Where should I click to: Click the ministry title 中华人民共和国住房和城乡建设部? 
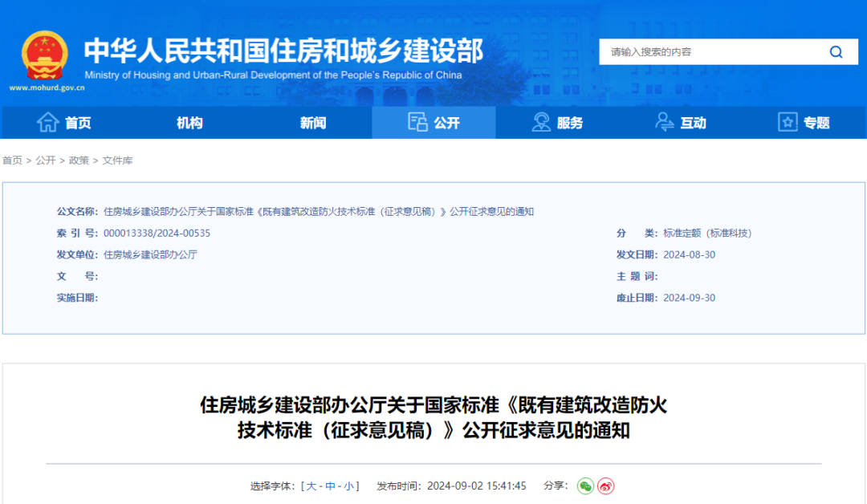[283, 51]
